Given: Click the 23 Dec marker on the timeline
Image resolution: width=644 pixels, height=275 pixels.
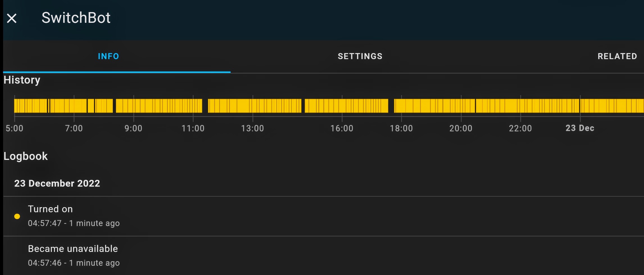Looking at the screenshot, I should [x=580, y=128].
